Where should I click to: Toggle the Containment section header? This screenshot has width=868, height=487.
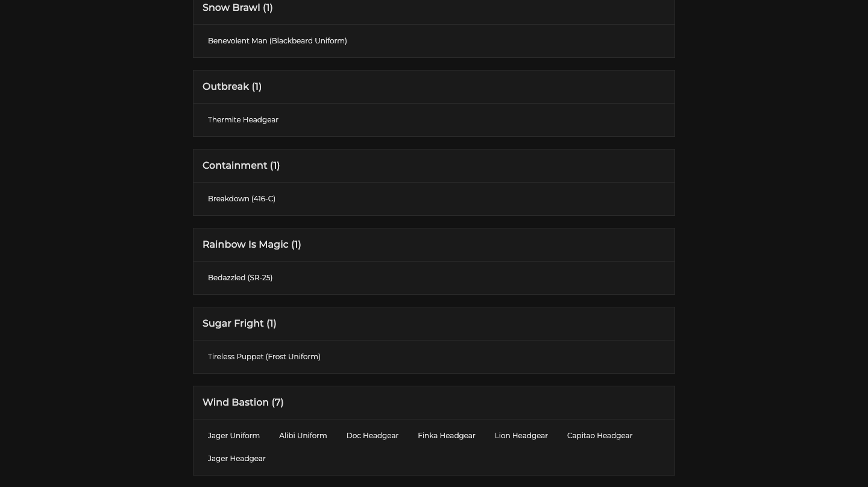click(x=241, y=166)
